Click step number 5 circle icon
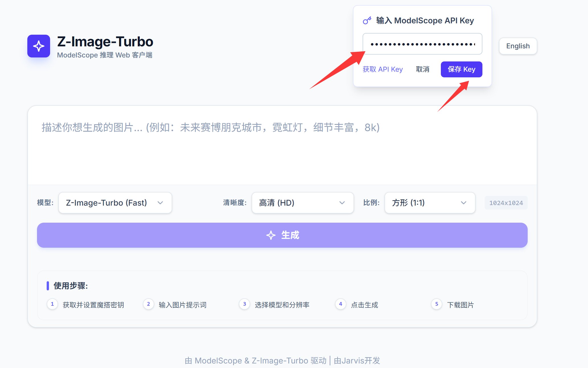Screen dimensions: 588x368 [x=437, y=304]
